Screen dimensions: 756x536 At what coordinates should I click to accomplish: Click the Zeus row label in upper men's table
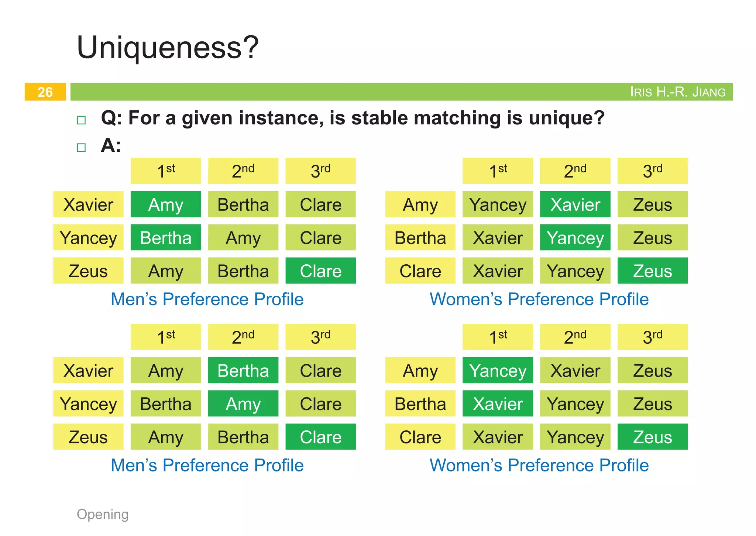(88, 271)
